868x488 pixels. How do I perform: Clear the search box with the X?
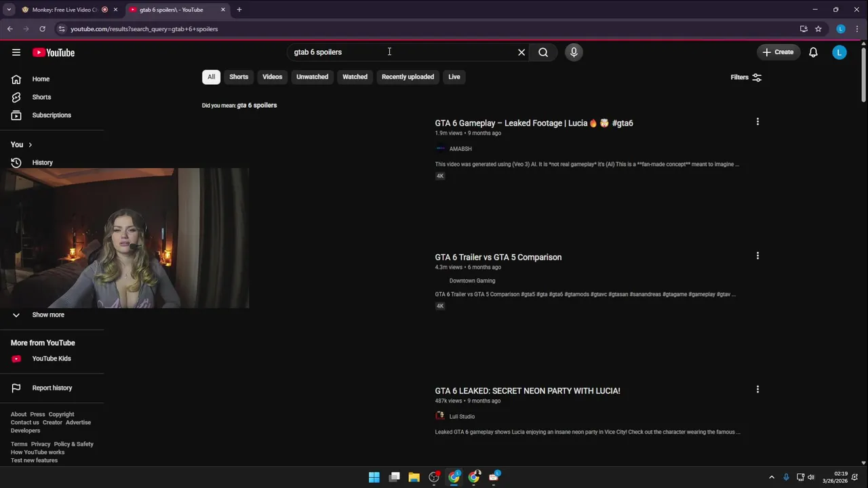pyautogui.click(x=521, y=52)
